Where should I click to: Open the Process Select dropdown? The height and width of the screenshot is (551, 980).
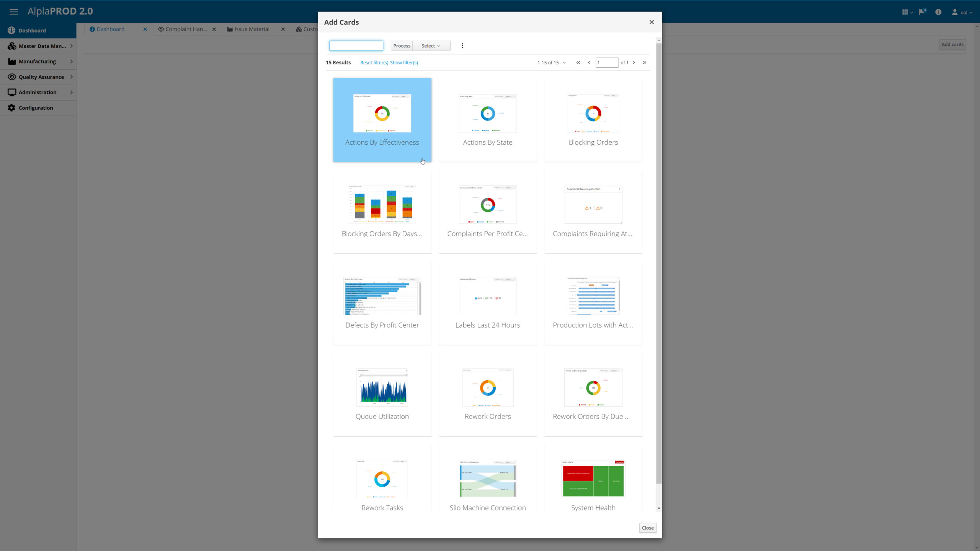(x=431, y=46)
